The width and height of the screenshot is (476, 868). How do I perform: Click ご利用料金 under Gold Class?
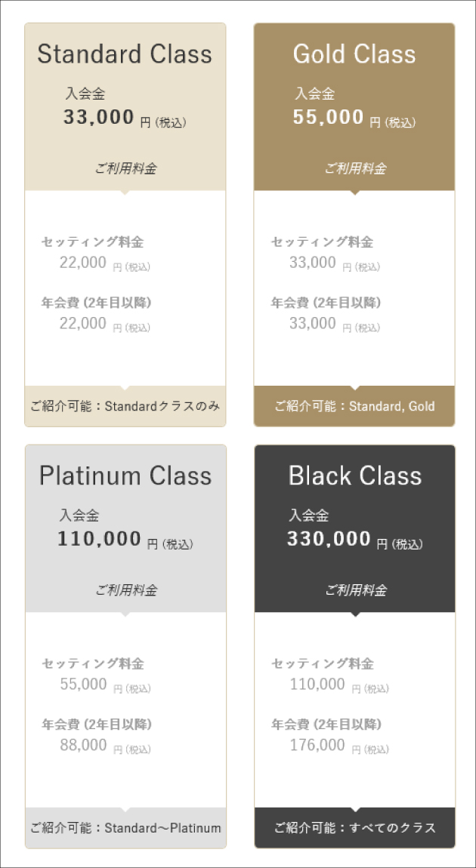355,168
